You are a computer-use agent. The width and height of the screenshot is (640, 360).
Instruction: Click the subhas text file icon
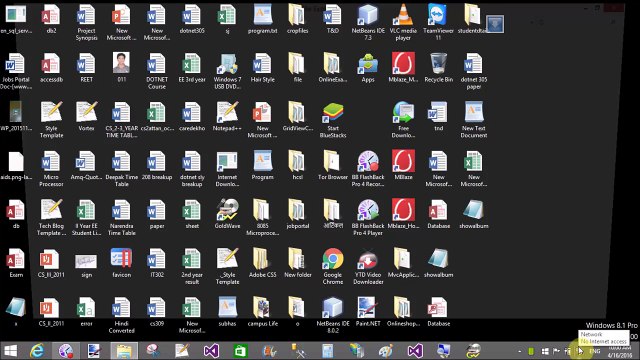click(227, 308)
